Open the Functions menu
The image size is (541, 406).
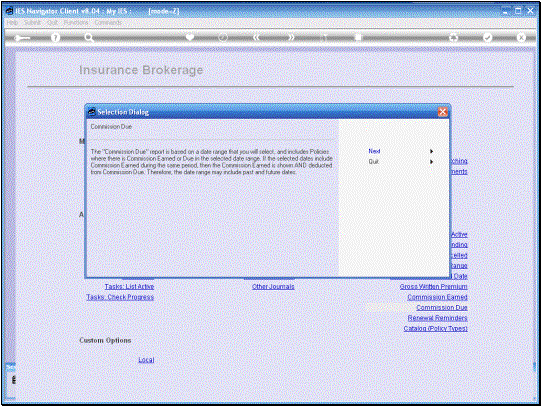76,22
